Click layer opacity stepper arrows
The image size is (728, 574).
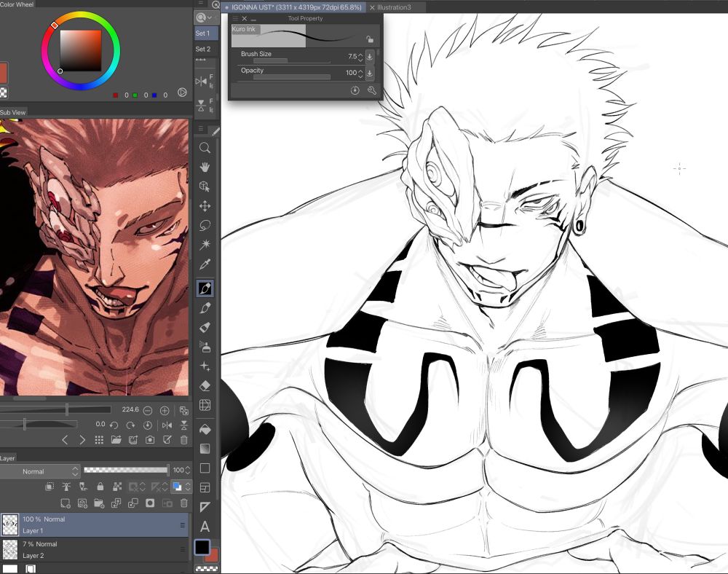point(188,470)
